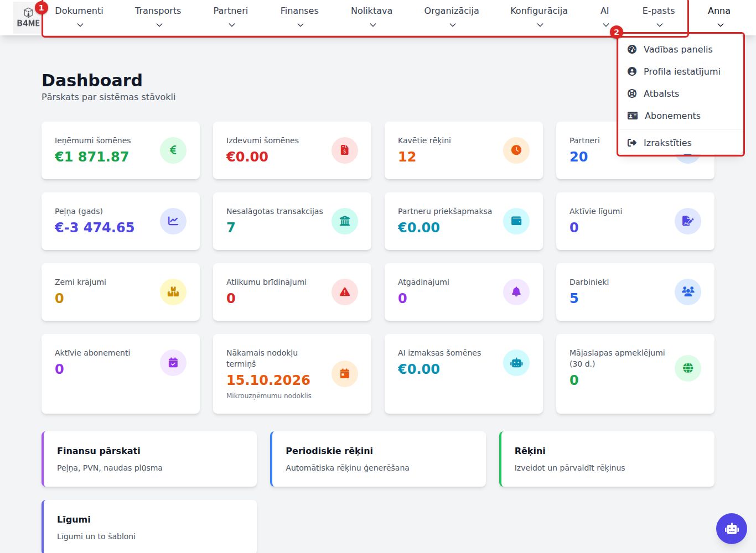Click the B4ME logo icon
This screenshot has width=756, height=553.
pyautogui.click(x=28, y=17)
